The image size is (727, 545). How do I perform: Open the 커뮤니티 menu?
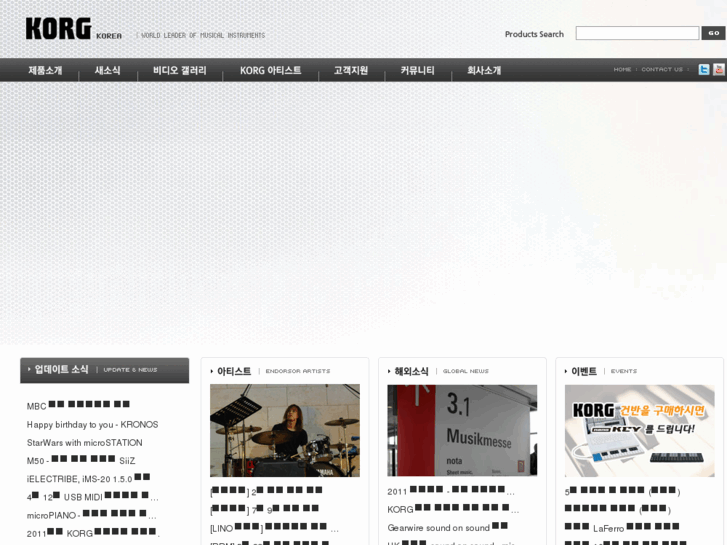(x=417, y=71)
